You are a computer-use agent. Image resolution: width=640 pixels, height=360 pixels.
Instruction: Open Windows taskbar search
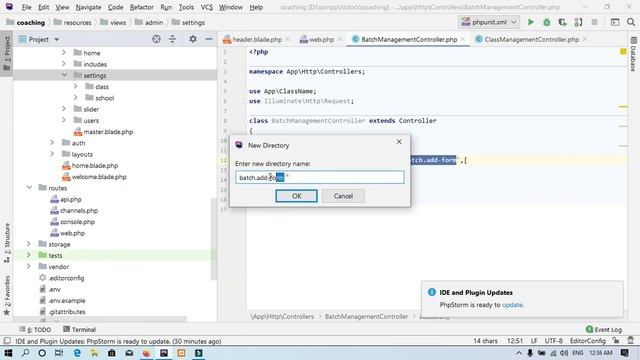point(25,353)
